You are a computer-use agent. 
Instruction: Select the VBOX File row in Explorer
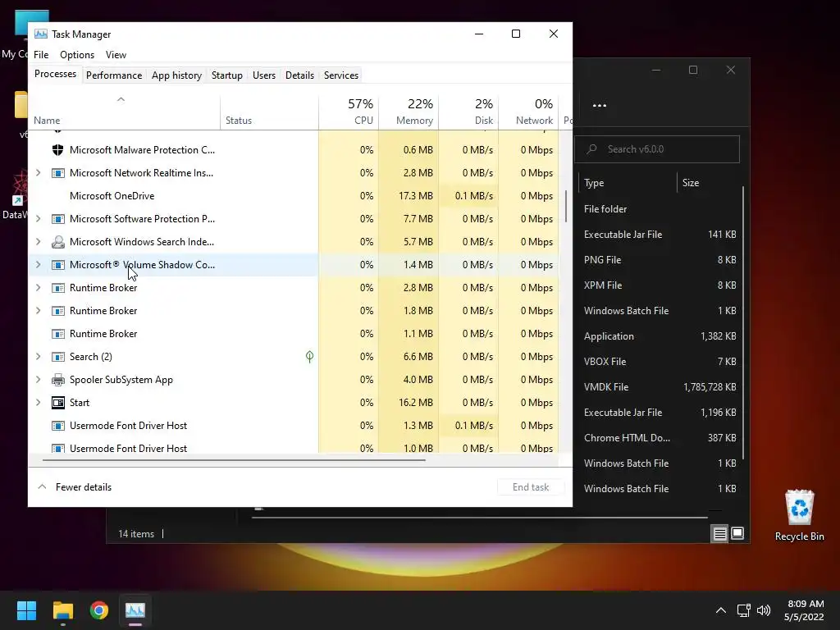pyautogui.click(x=660, y=362)
